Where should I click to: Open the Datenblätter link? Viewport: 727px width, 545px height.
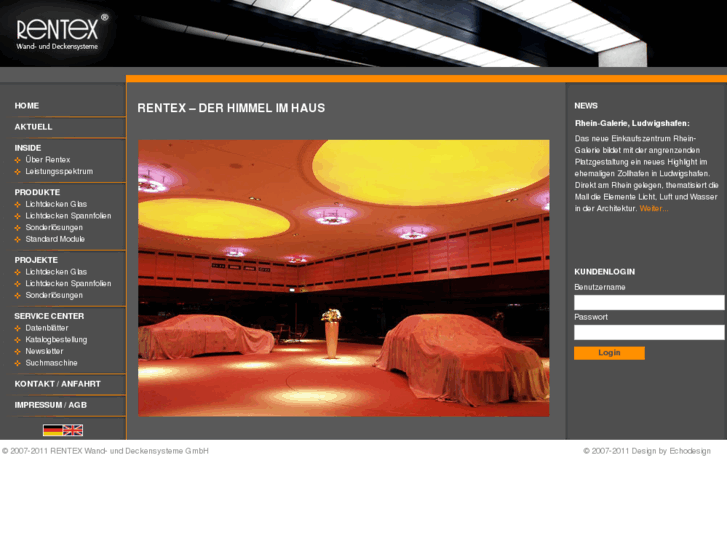click(47, 328)
